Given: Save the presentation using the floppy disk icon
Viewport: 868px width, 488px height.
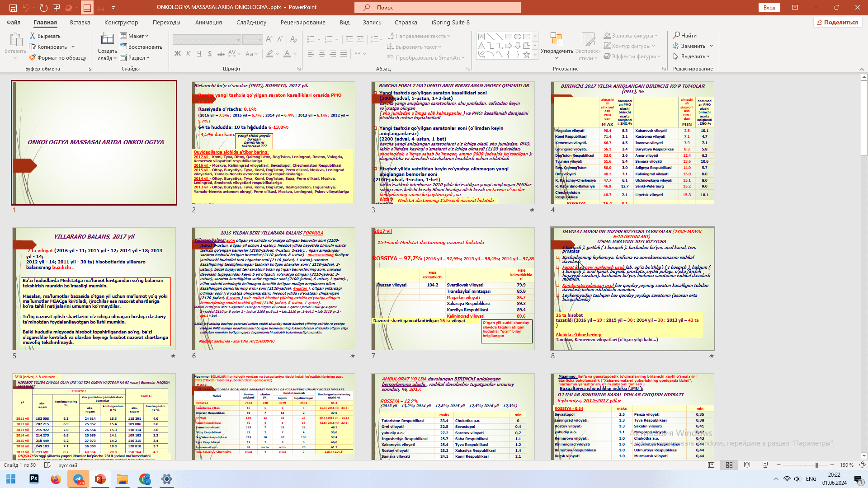Looking at the screenshot, I should tap(13, 8).
